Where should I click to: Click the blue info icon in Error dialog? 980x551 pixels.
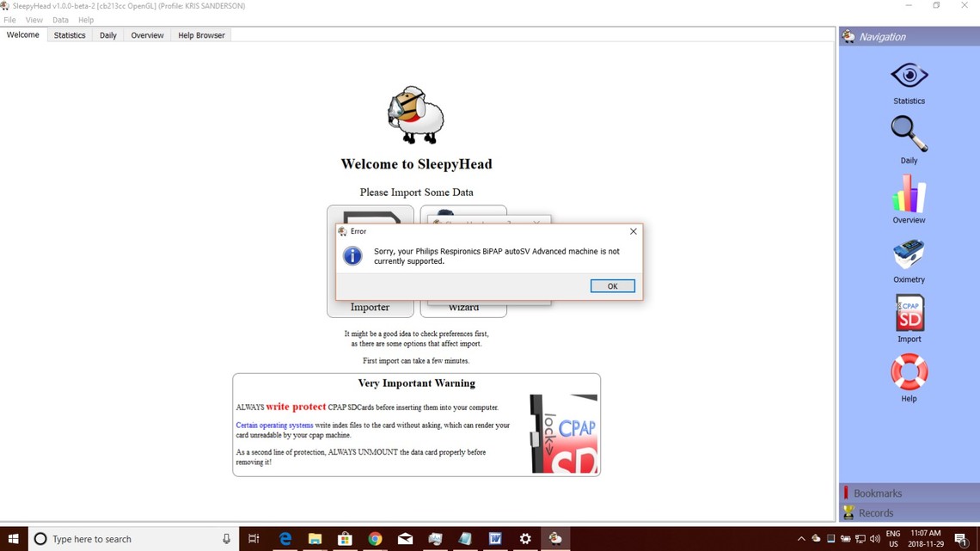[352, 255]
